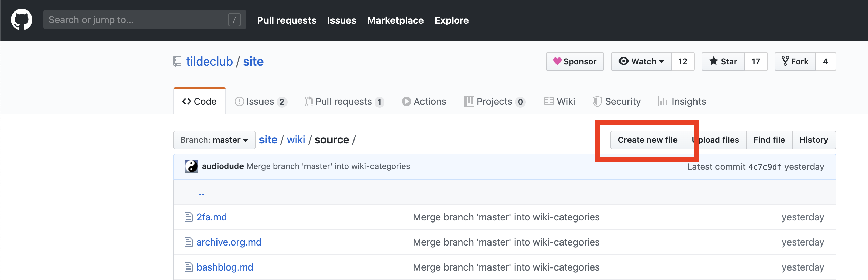868x280 pixels.
Task: Star the repository
Action: [723, 62]
